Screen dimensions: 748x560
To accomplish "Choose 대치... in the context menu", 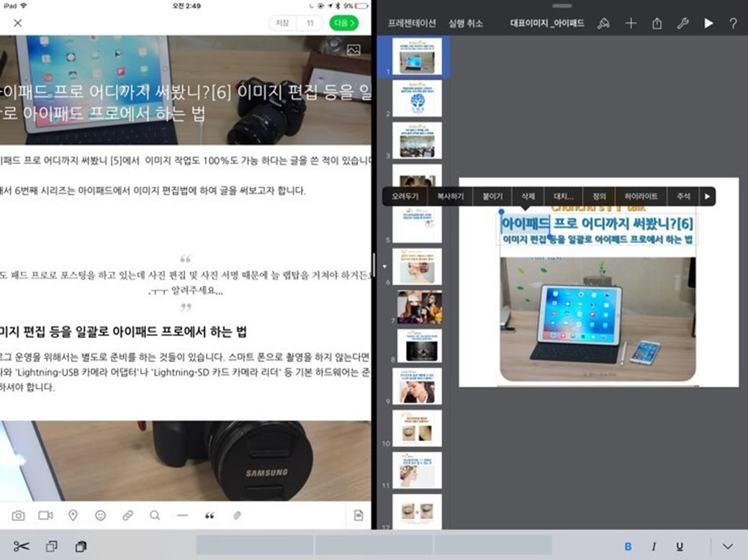I will [563, 196].
